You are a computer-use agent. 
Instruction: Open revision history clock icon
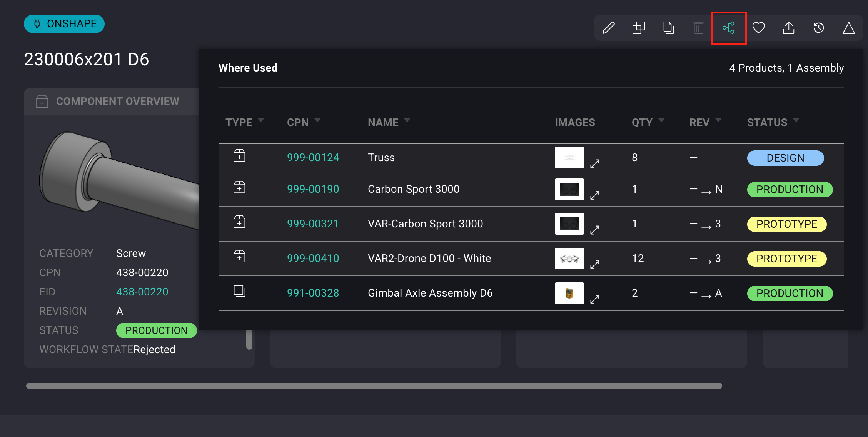click(819, 28)
